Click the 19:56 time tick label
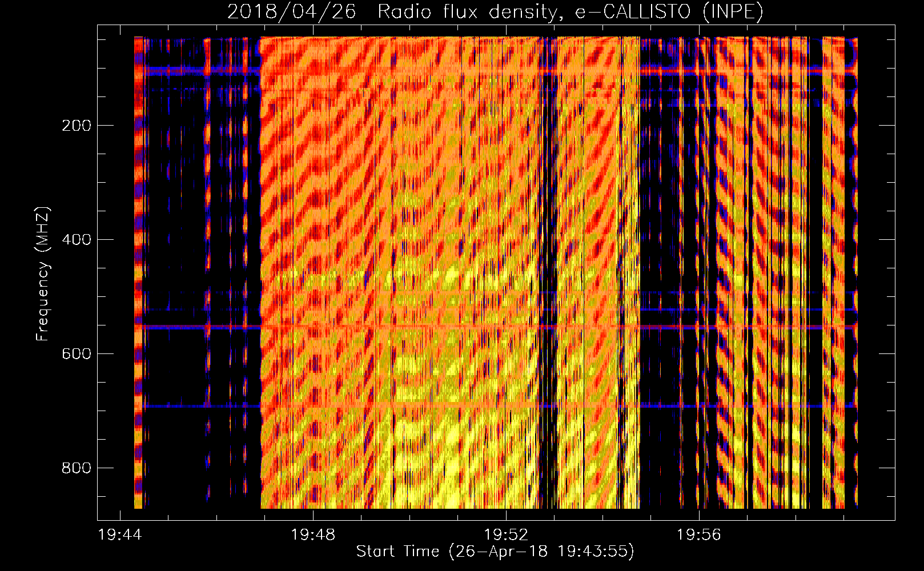 (x=699, y=535)
